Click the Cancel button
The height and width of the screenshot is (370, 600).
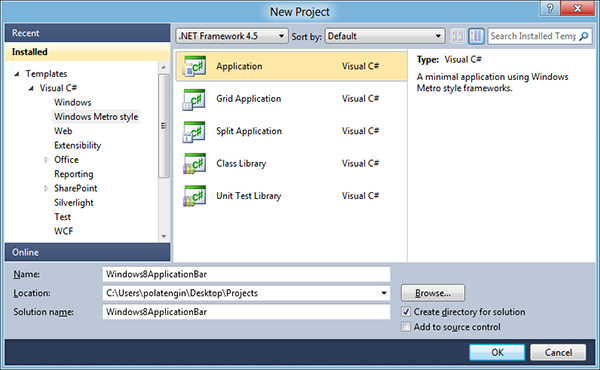[558, 352]
